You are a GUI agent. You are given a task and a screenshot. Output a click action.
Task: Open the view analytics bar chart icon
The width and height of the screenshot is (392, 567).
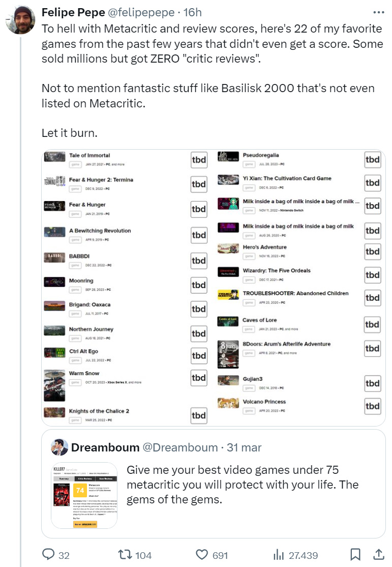click(x=279, y=554)
